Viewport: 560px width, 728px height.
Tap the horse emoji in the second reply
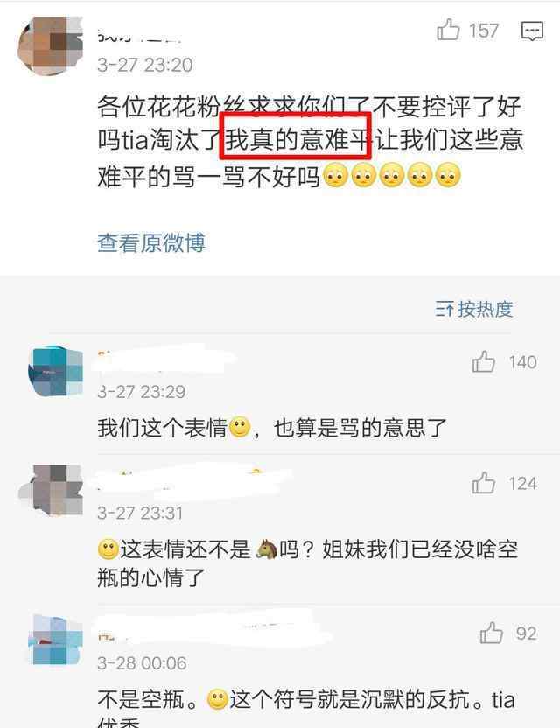coord(267,549)
